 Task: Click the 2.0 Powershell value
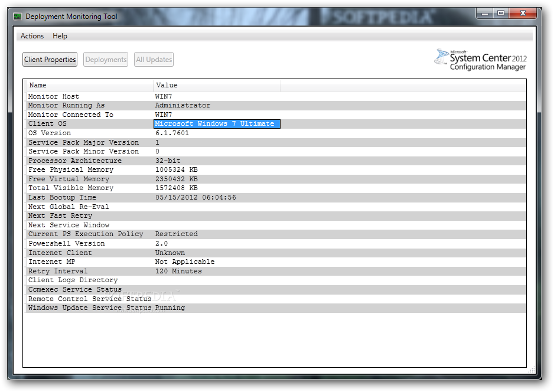point(161,243)
